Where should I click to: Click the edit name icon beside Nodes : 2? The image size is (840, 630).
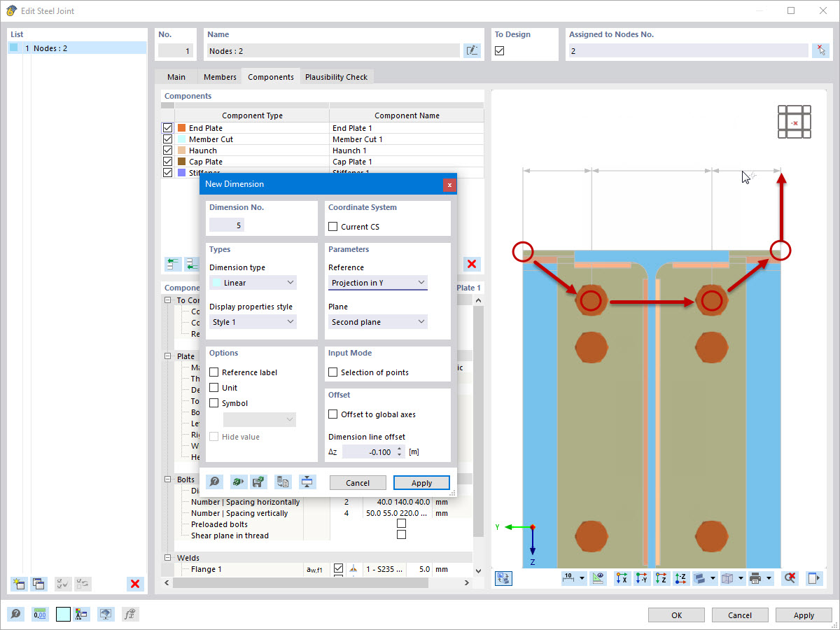(472, 50)
